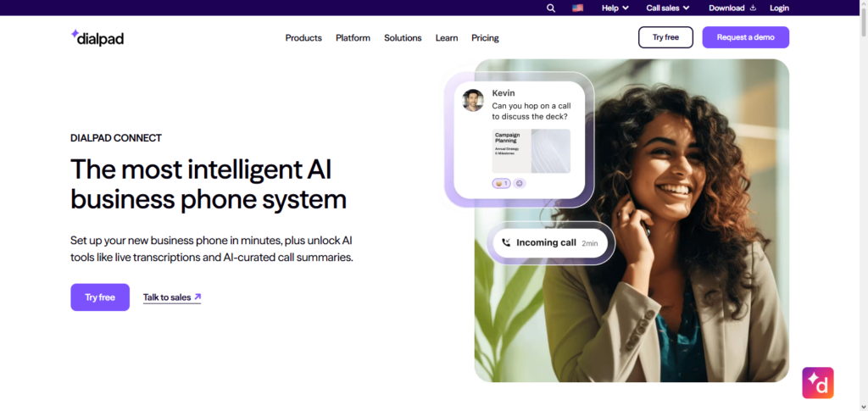Click the incoming call phone icon
The height and width of the screenshot is (411, 868).
[506, 242]
